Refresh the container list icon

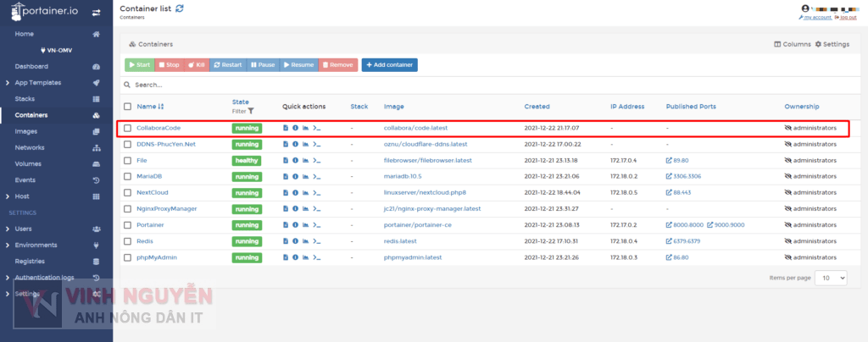click(180, 8)
